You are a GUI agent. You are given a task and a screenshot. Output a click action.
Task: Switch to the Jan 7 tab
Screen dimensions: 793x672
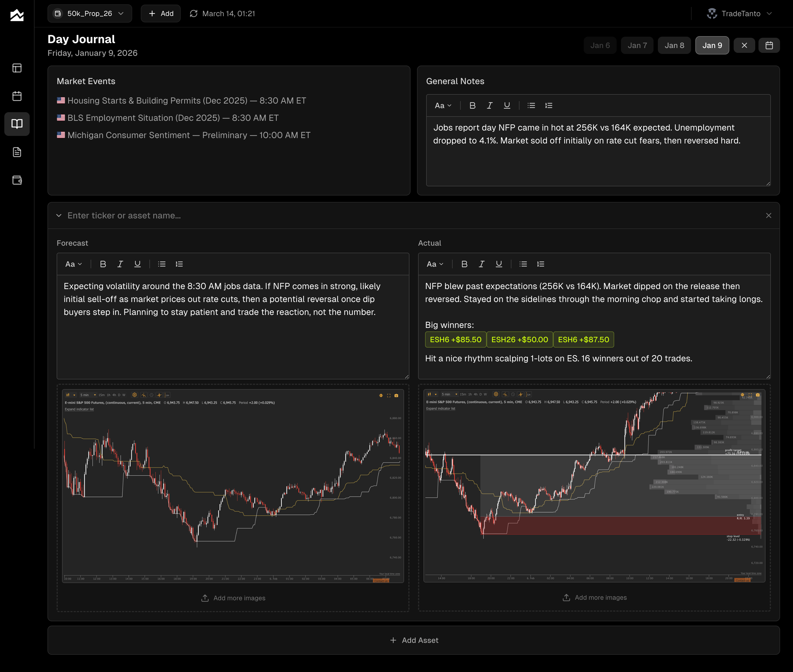637,45
